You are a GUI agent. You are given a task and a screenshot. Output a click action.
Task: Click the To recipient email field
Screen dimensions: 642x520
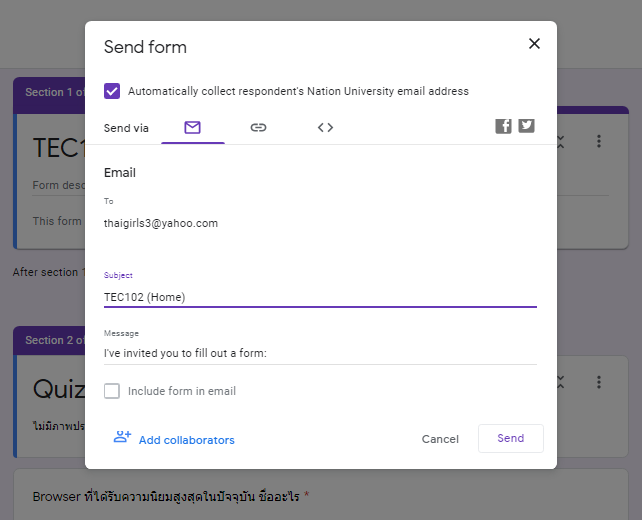320,223
